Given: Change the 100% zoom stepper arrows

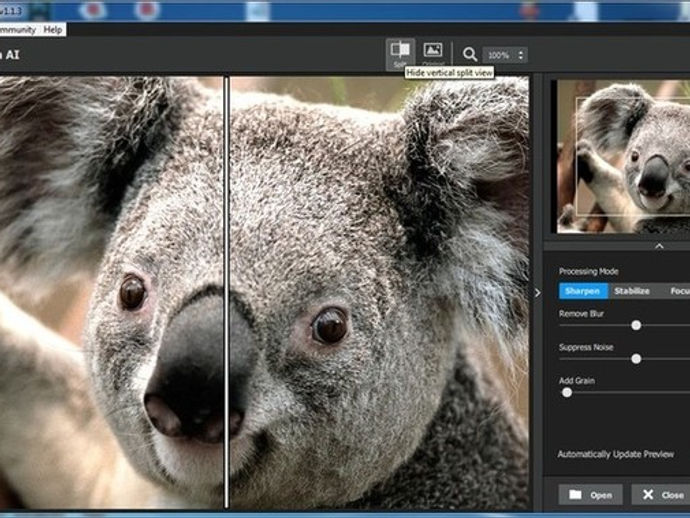Looking at the screenshot, I should [x=521, y=55].
